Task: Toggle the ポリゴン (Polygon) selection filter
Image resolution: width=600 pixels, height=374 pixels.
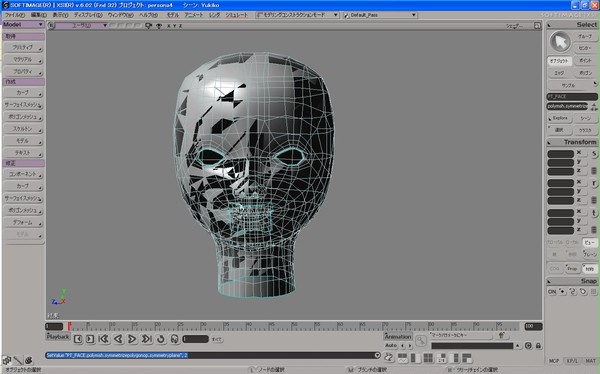Action: [x=585, y=73]
